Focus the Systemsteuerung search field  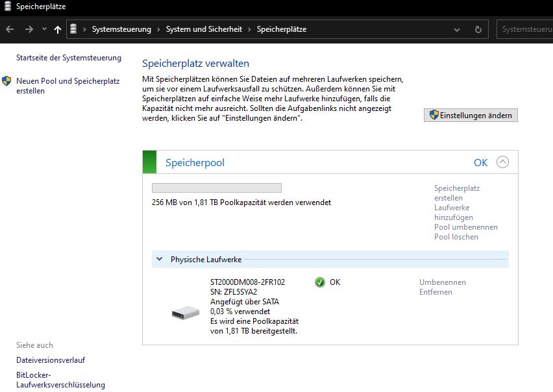[525, 29]
